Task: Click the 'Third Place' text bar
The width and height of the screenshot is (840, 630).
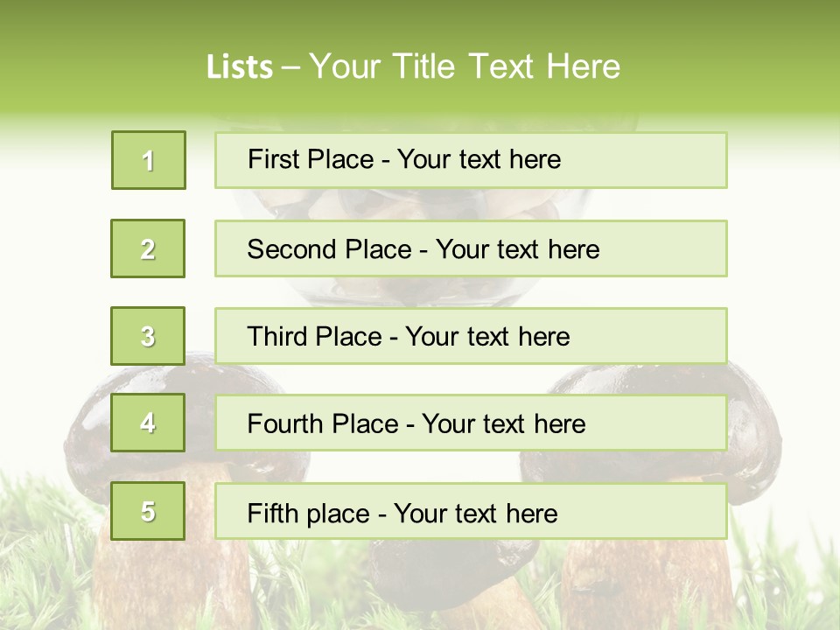Action: (x=471, y=336)
